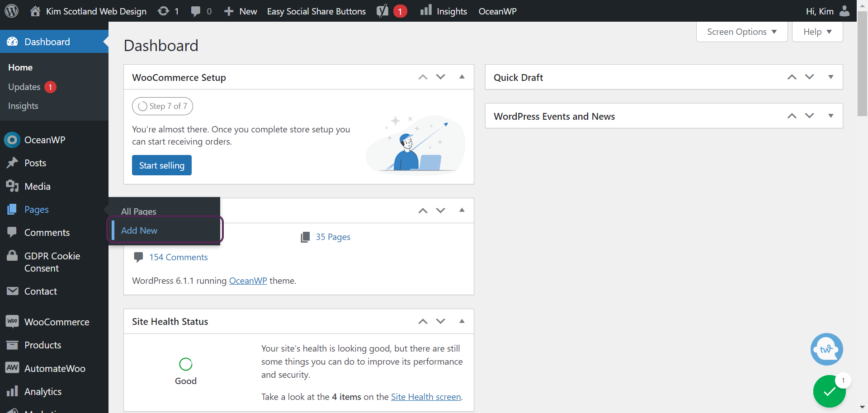Open the Site Health screen link
Image resolution: width=868 pixels, height=413 pixels.
tap(426, 397)
